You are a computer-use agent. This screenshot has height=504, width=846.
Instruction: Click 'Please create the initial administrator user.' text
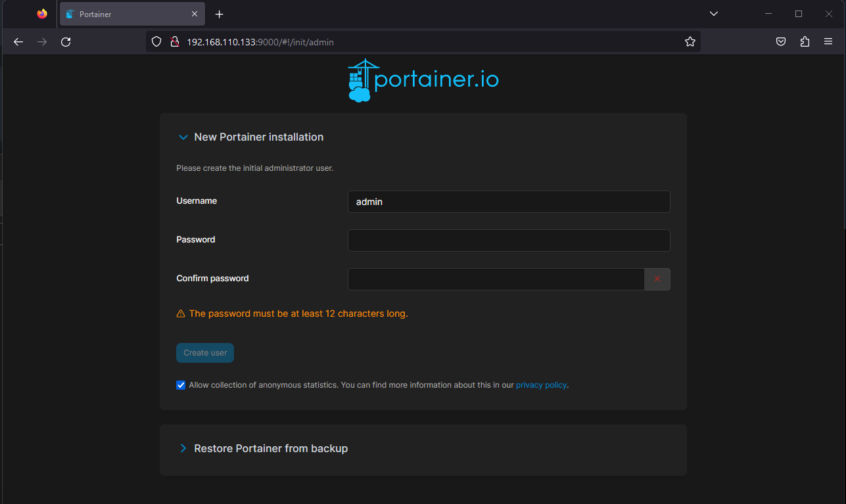[255, 168]
